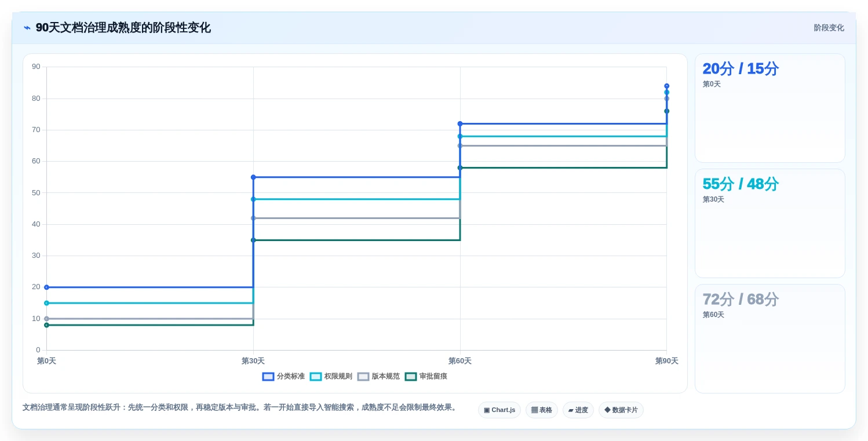868x441 pixels.
Task: Click the 分类标准 data point at 第0天 (20)
Action: coord(46,287)
